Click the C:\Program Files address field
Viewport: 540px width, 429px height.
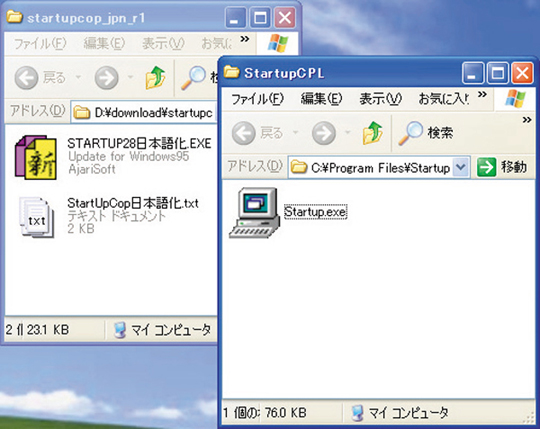click(x=371, y=168)
